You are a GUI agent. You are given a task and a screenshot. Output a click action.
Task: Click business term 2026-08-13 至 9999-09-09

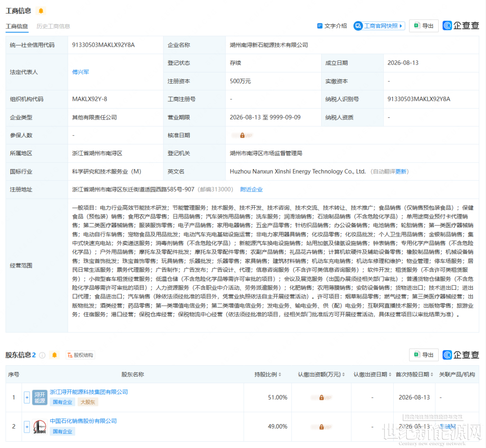265,117
